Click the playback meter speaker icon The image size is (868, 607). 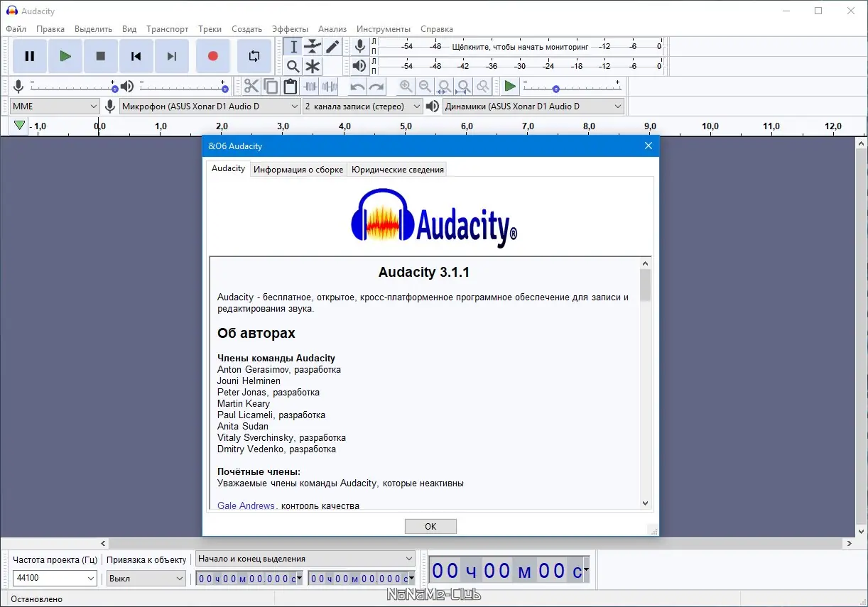[360, 66]
